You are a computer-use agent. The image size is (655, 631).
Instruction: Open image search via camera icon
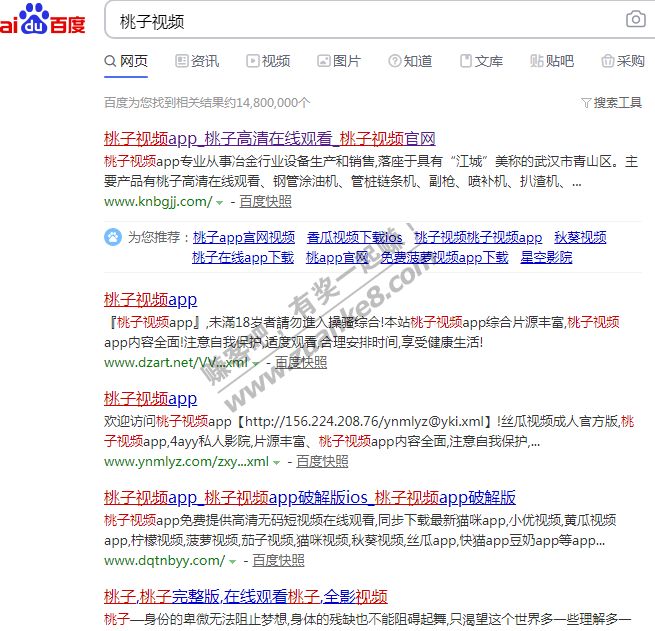point(635,20)
